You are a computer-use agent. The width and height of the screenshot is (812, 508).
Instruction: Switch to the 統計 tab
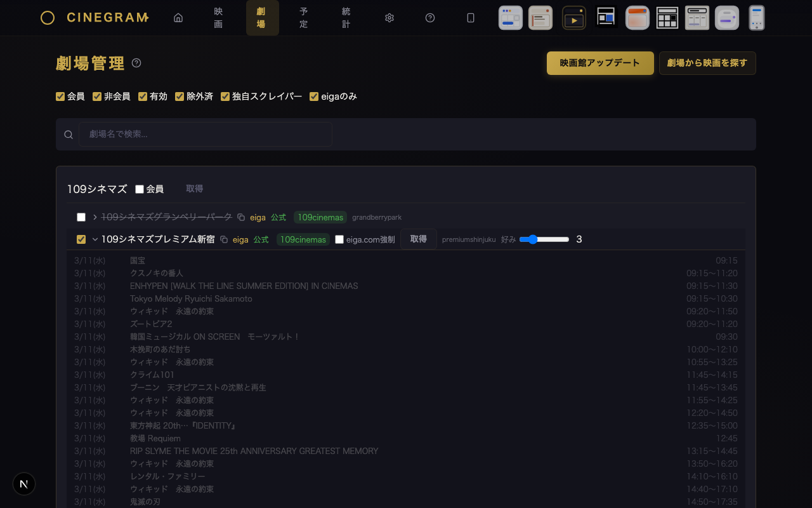point(346,18)
